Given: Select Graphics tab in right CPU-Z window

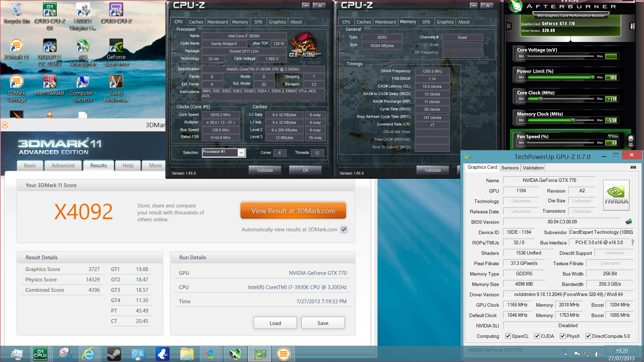Looking at the screenshot, I should pyautogui.click(x=445, y=22).
